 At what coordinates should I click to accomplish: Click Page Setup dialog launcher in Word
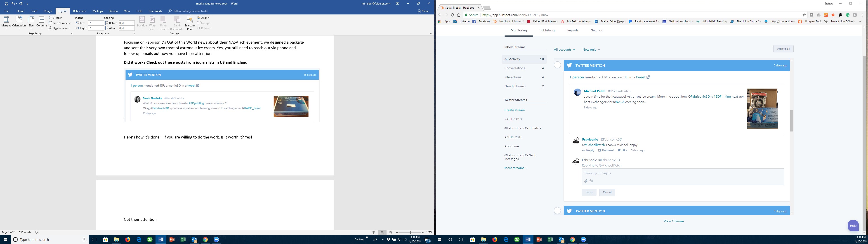pos(72,34)
